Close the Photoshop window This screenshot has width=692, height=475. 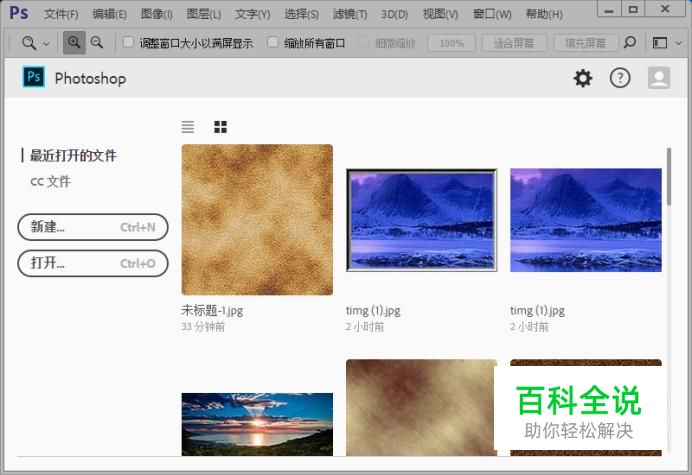pos(665,9)
